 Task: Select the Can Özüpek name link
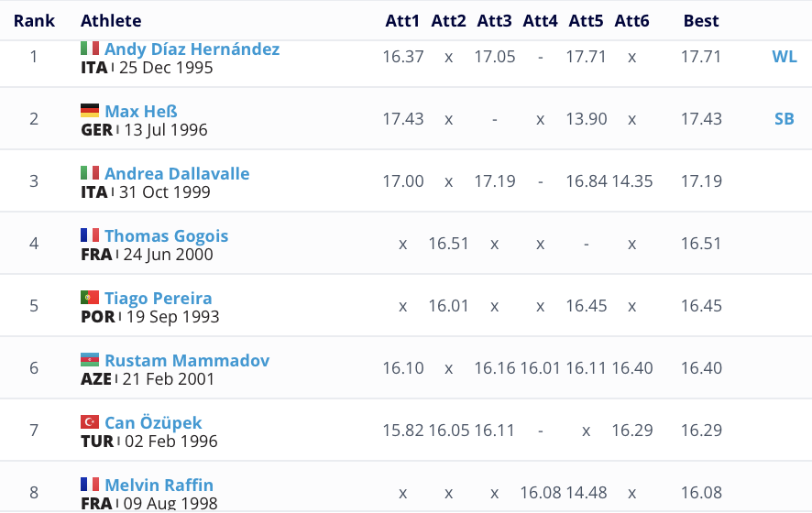tap(153, 422)
